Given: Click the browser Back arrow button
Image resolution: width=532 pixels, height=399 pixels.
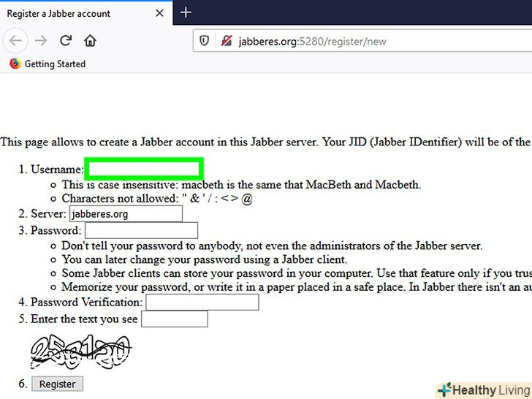Looking at the screenshot, I should (x=15, y=41).
